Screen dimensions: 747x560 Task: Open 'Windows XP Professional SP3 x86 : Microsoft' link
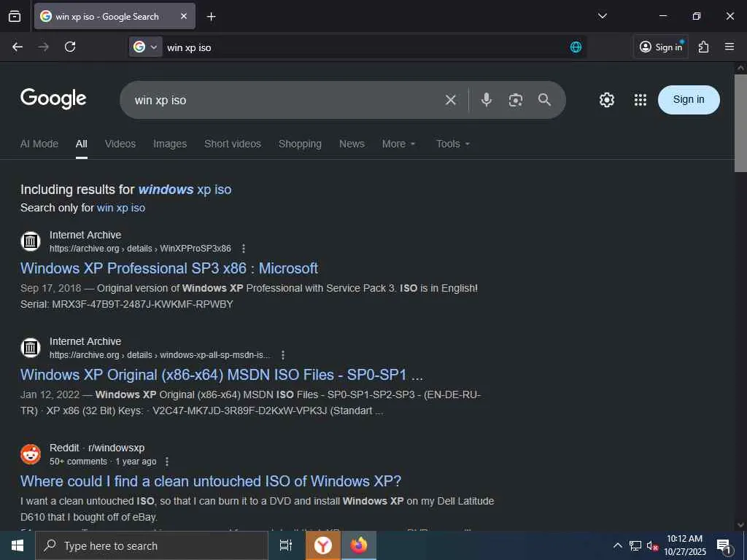169,268
